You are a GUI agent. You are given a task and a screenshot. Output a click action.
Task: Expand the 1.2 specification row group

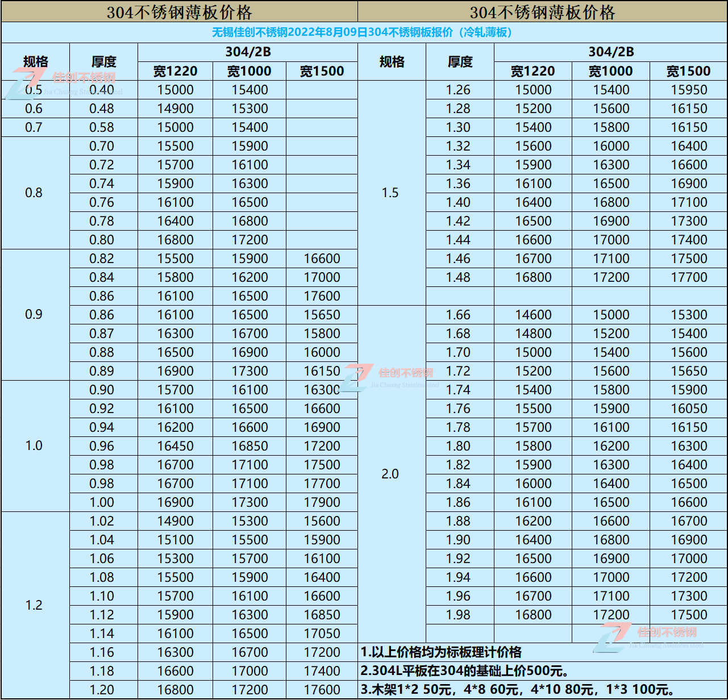35,605
